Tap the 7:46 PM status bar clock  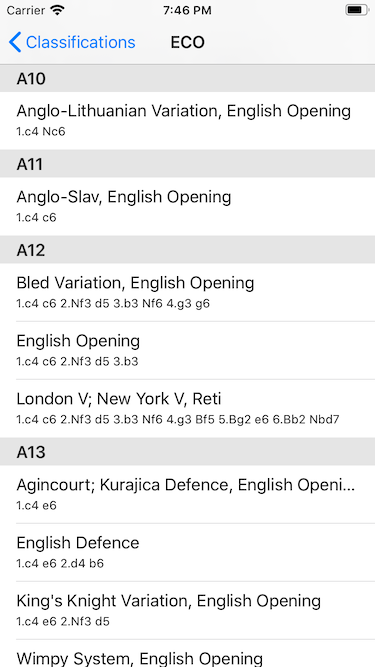(187, 11)
